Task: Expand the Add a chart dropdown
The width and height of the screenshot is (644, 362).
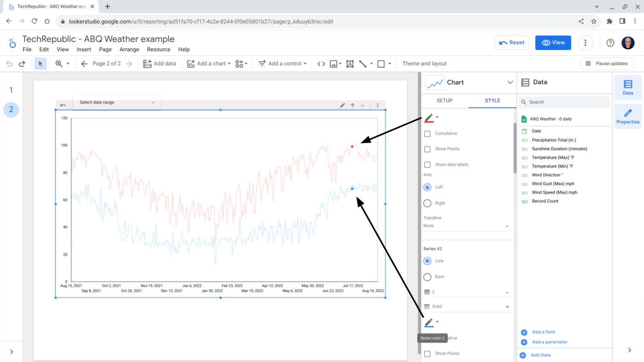Action: pyautogui.click(x=209, y=64)
